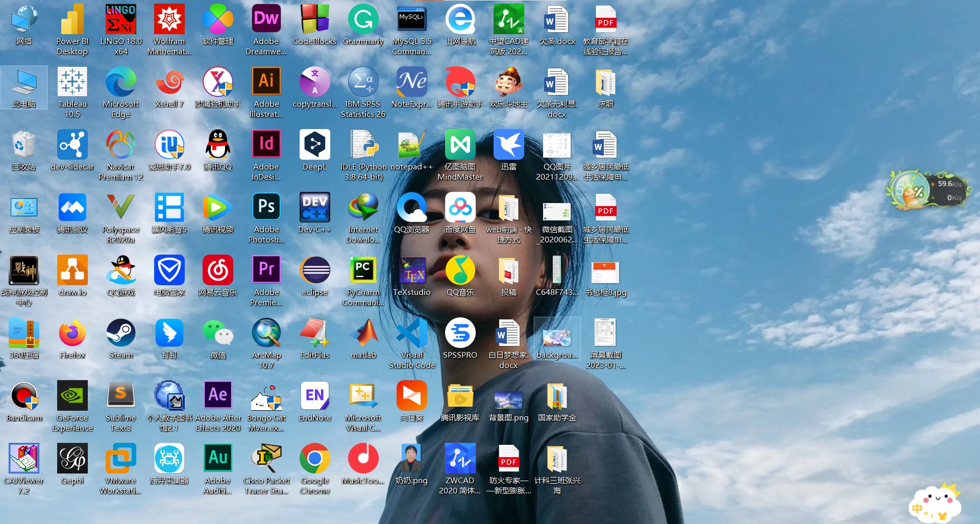
Task: Open Wolfram Mathematica shortcut
Action: (169, 19)
